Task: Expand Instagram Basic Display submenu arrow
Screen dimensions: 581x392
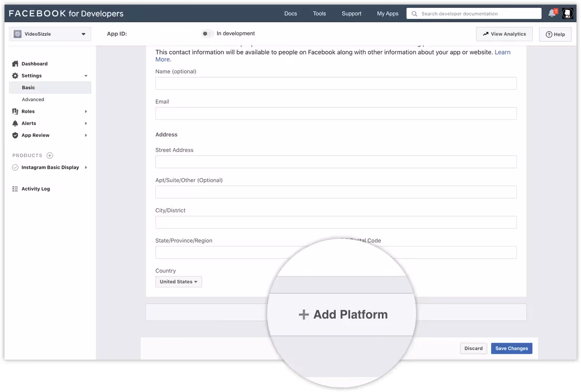Action: coord(86,167)
